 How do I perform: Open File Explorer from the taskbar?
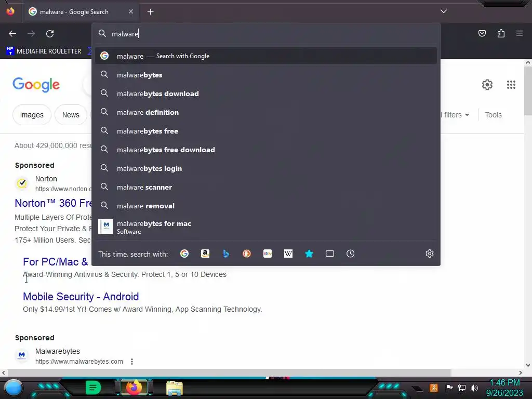click(x=175, y=388)
